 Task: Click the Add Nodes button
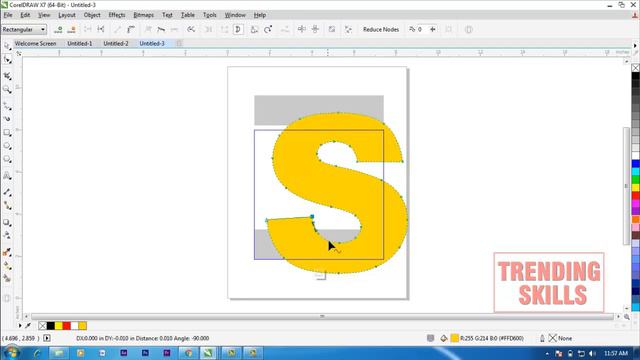pos(58,29)
